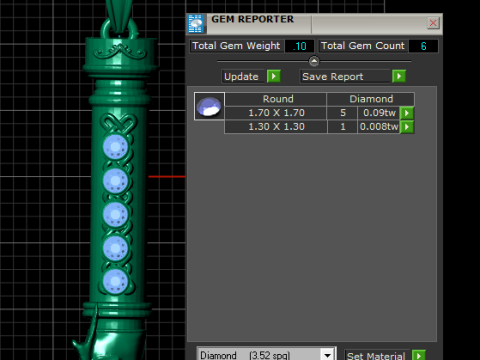Select the 1.70 X 1.70 size cell
Image resolution: width=480 pixels, height=360 pixels.
pos(276,113)
